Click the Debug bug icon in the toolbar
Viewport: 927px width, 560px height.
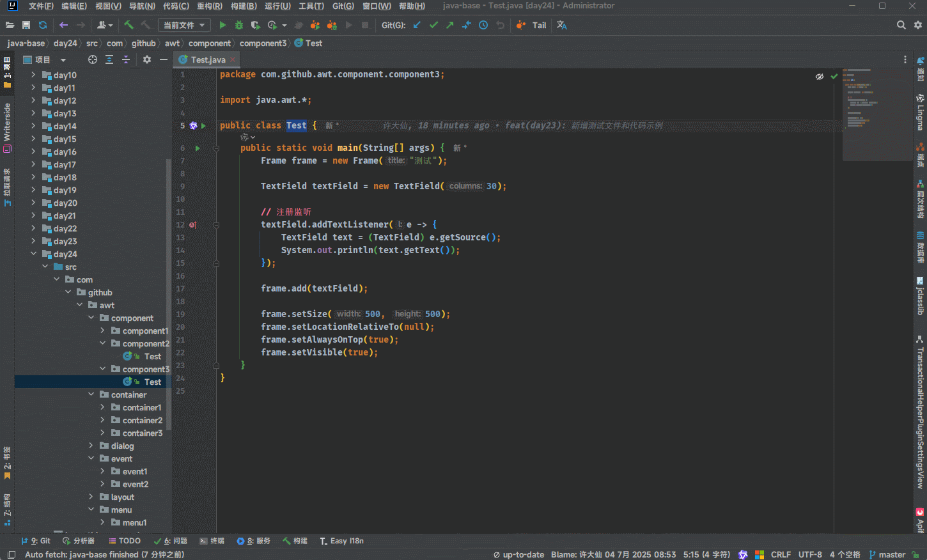tap(239, 25)
